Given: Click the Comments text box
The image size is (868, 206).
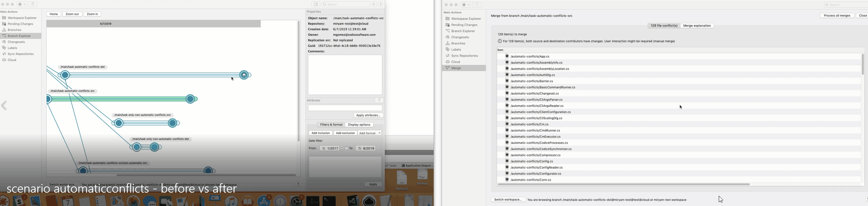Looking at the screenshot, I should pyautogui.click(x=345, y=75).
